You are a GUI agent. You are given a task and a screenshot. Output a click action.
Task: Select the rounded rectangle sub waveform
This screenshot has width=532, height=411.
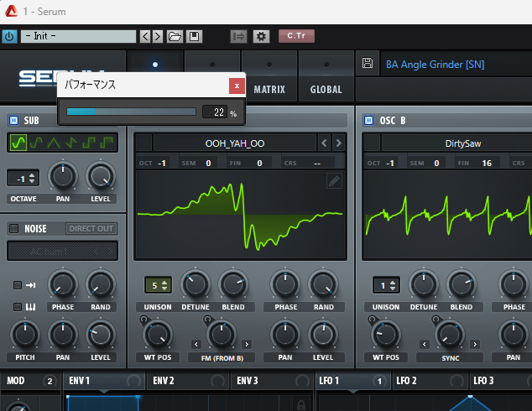pyautogui.click(x=36, y=143)
